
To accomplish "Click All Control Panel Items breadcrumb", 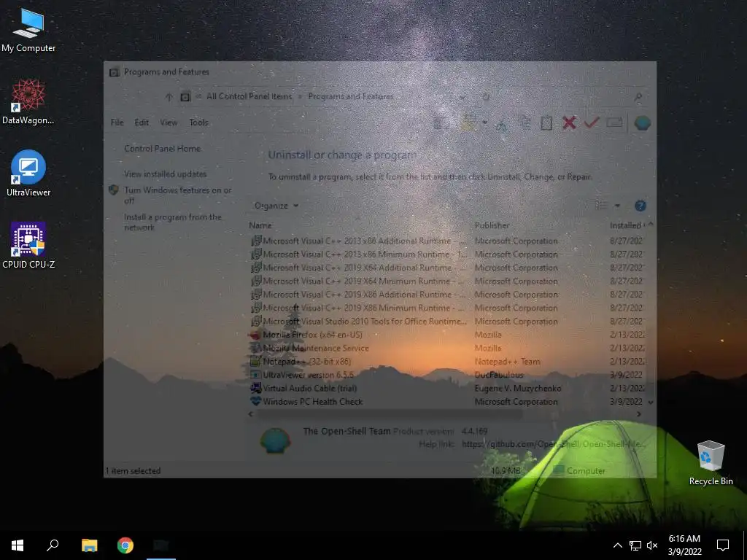I will (x=249, y=96).
